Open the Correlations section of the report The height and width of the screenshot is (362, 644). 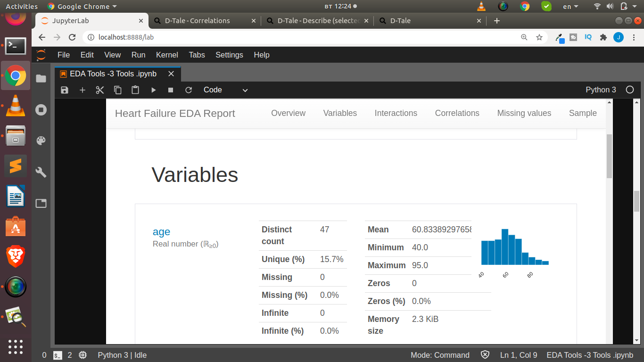point(456,113)
